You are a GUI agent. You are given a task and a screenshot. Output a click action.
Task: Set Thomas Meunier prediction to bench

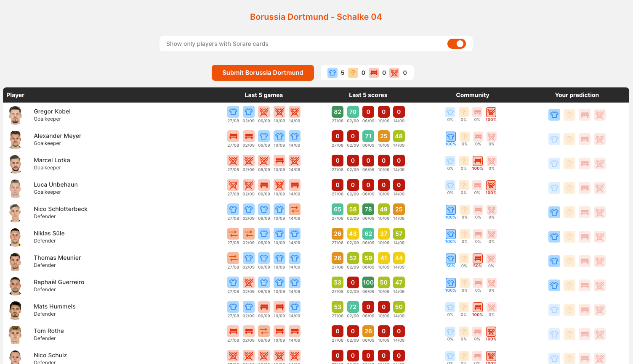click(x=585, y=261)
